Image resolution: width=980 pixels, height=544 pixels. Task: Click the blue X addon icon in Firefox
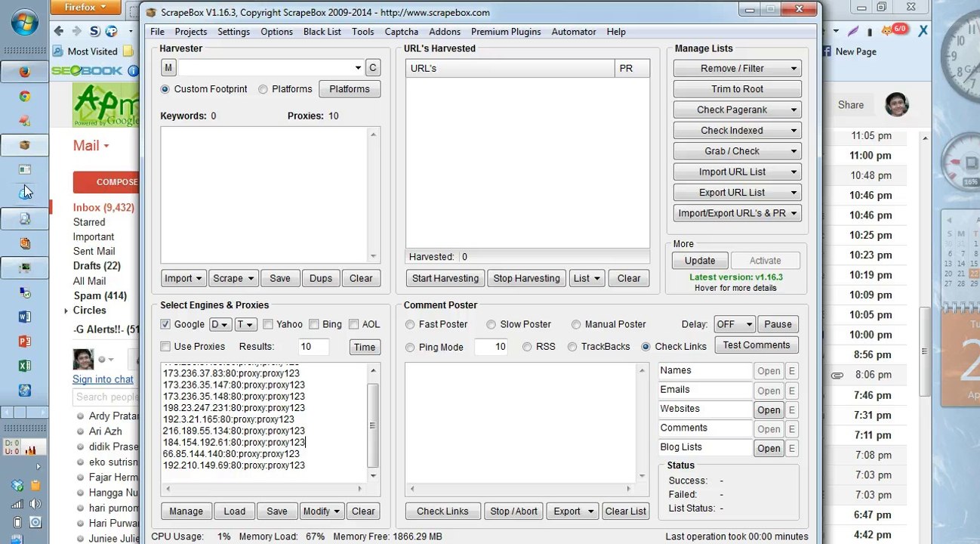[923, 31]
